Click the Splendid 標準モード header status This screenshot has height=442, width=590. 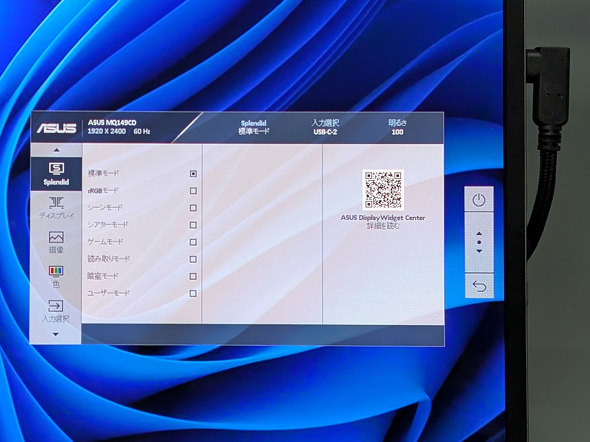pyautogui.click(x=254, y=127)
